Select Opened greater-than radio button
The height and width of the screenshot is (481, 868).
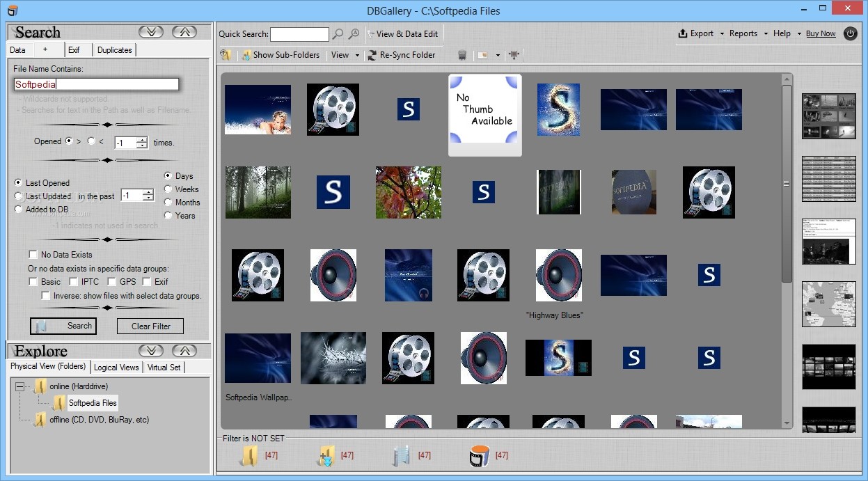[69, 141]
